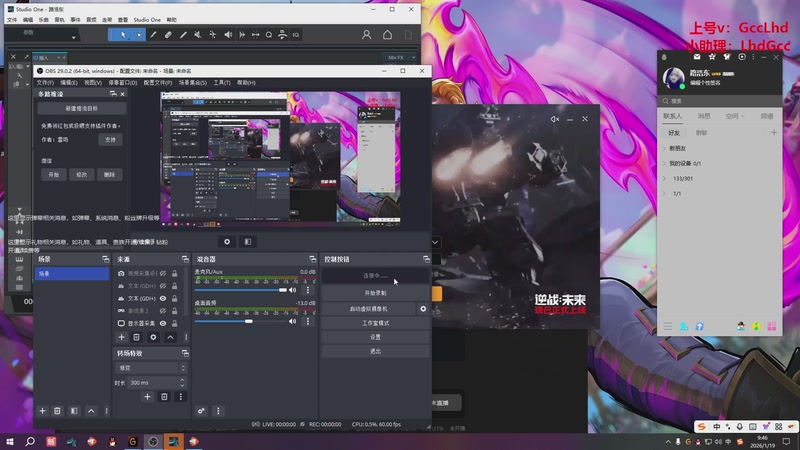Image resolution: width=800 pixels, height=450 pixels.
Task: Mute the game ad video sound
Action: tap(555, 119)
